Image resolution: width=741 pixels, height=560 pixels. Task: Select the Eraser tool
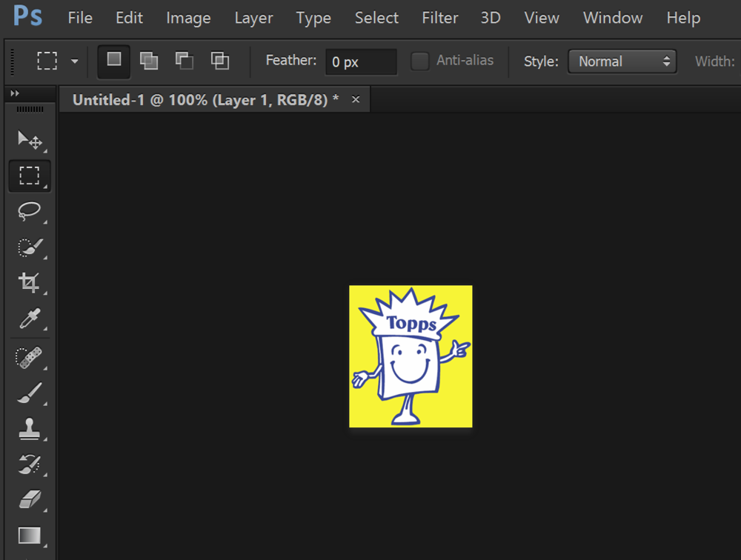(x=30, y=499)
